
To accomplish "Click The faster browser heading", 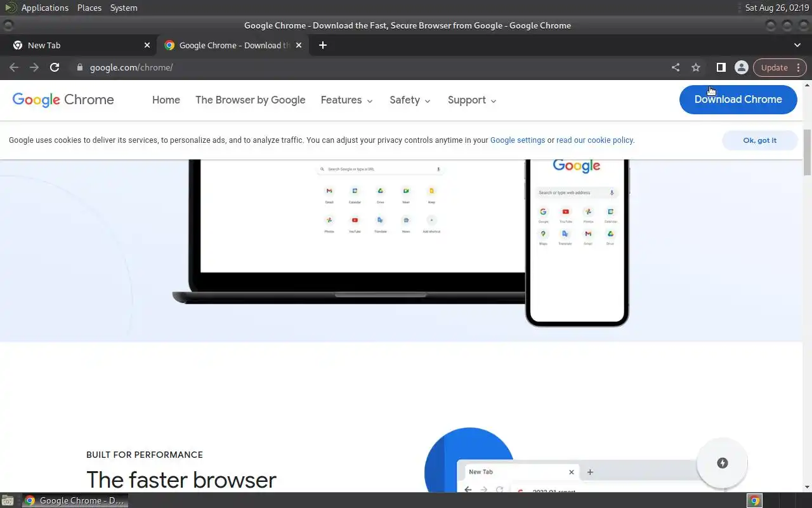I will coord(181,480).
